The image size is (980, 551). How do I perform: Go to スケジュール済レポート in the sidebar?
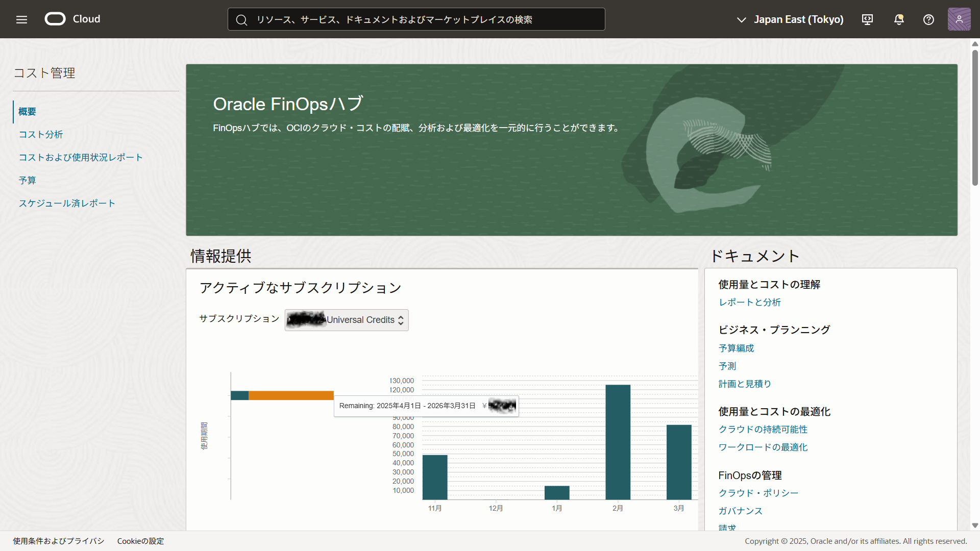(x=67, y=204)
